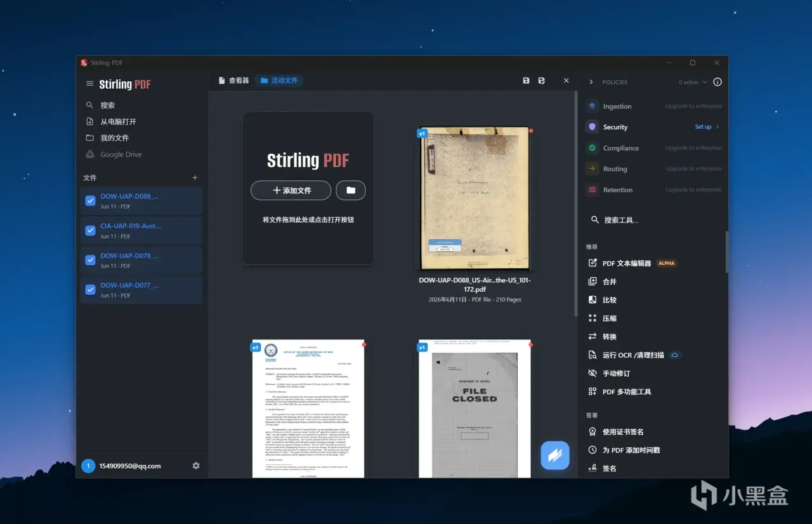Open the Routing policy arrow icon
The image size is (812, 524).
pos(592,169)
